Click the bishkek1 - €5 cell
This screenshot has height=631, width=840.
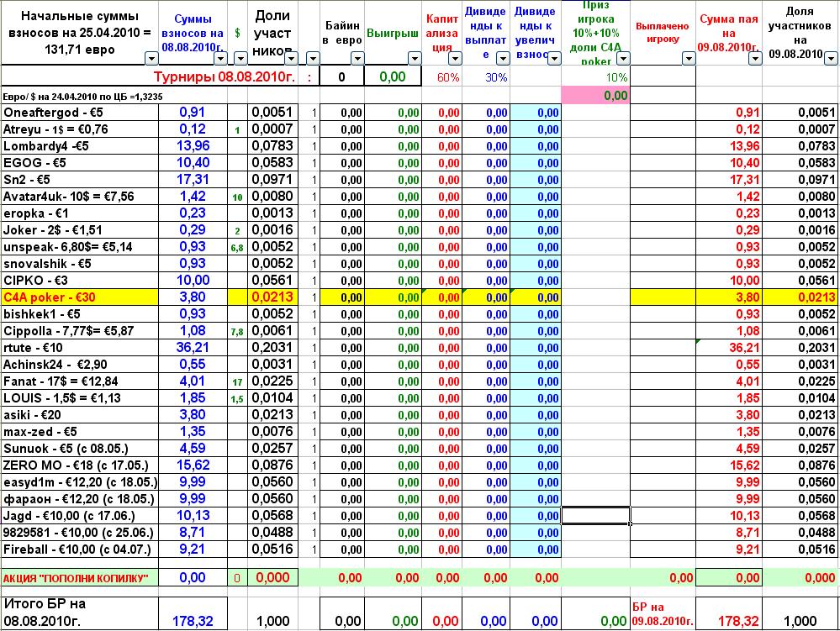point(80,314)
